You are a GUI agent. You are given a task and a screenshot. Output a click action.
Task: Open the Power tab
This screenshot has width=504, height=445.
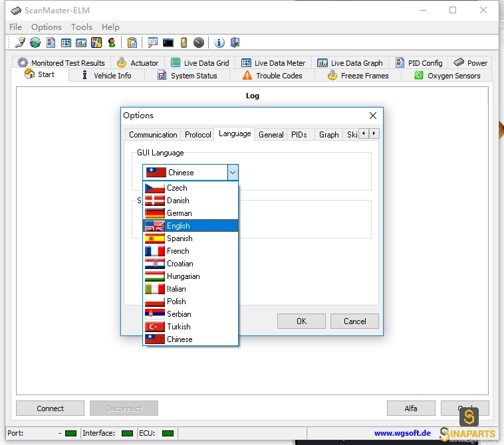pyautogui.click(x=471, y=62)
